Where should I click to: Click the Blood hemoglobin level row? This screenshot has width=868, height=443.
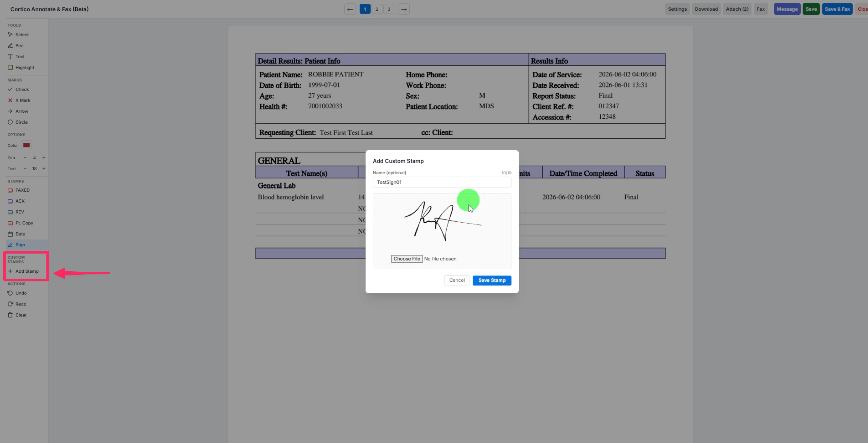click(291, 197)
